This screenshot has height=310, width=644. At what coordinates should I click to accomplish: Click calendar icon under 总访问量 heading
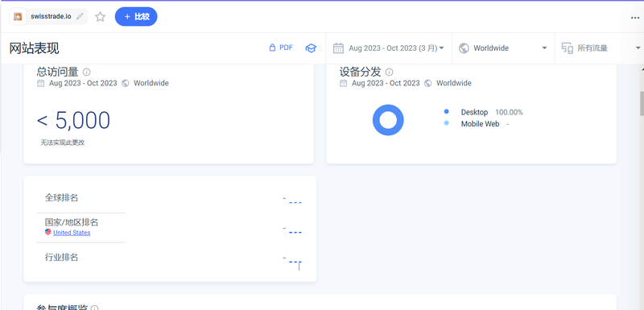coord(40,84)
